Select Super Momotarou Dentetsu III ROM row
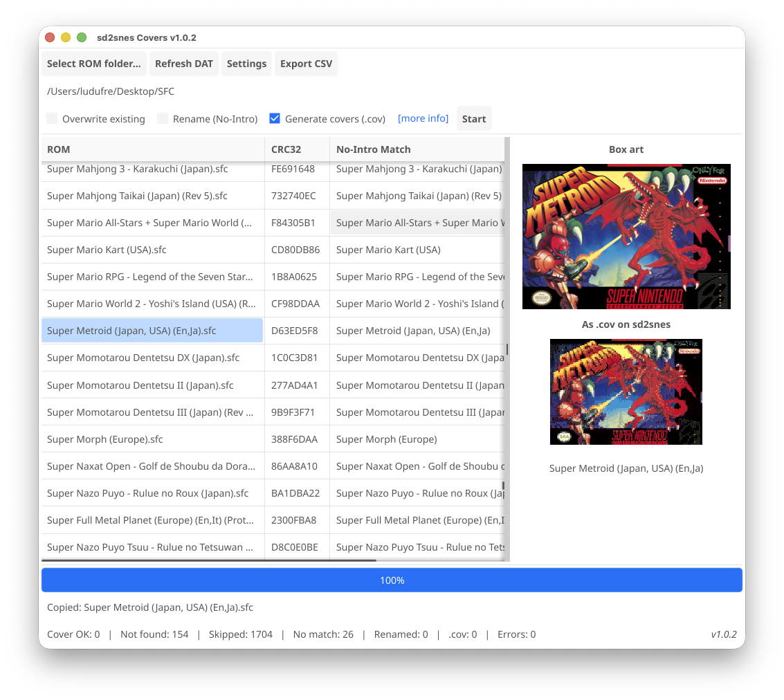Viewport: 784px width, 700px height. coord(152,412)
